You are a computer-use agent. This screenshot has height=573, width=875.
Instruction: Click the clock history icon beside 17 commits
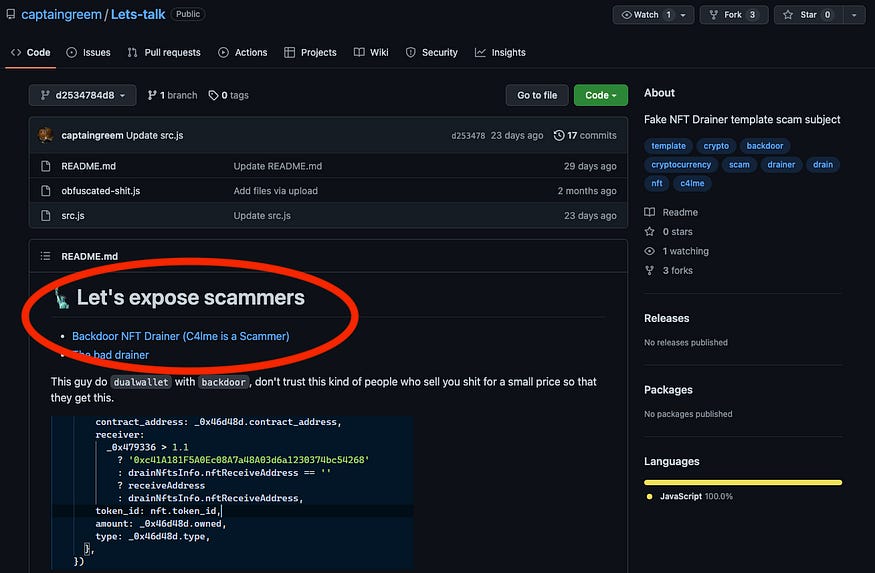(559, 136)
